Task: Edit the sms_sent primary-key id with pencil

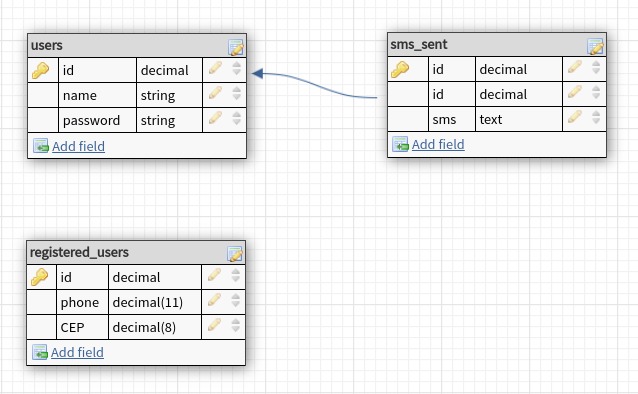Action: [x=575, y=67]
